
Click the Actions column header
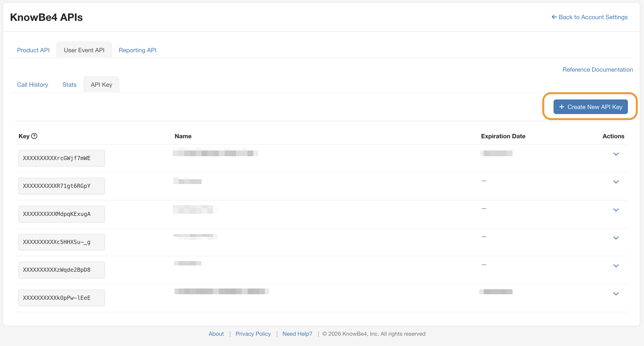[613, 136]
